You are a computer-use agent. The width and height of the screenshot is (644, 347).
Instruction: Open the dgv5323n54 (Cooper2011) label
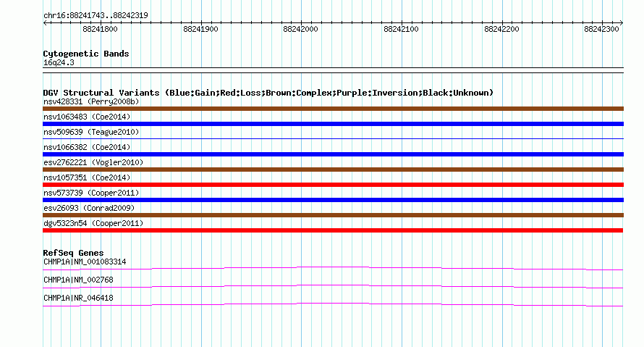93,223
